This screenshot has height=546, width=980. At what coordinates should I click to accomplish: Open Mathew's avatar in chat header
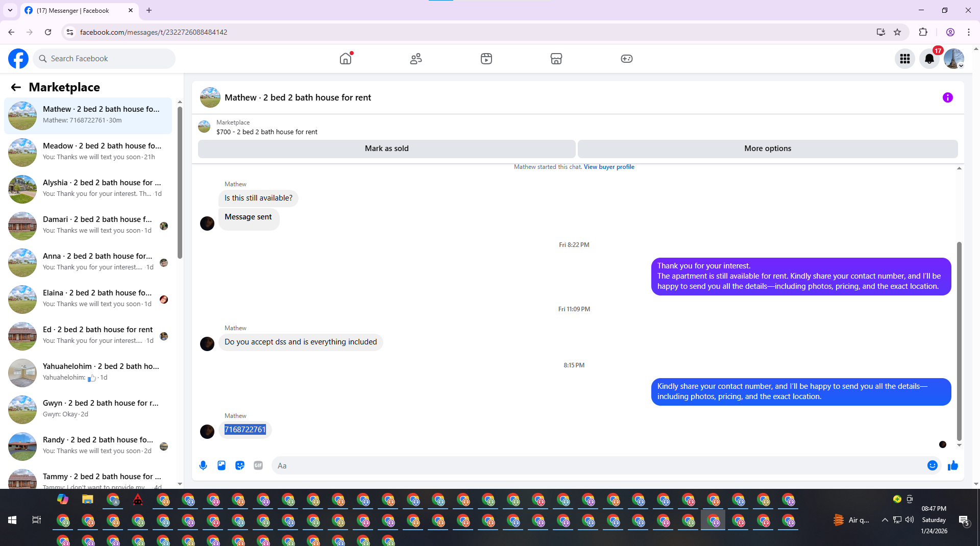coord(210,97)
